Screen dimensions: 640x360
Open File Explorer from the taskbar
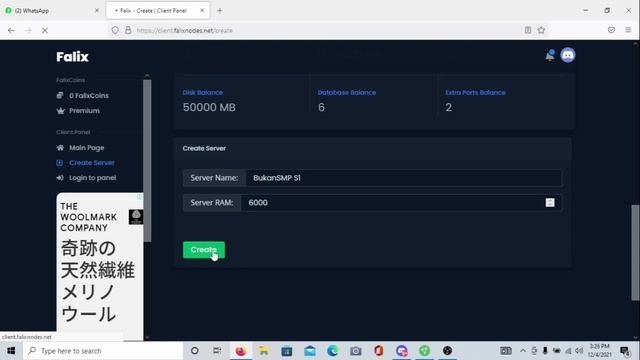(264, 351)
